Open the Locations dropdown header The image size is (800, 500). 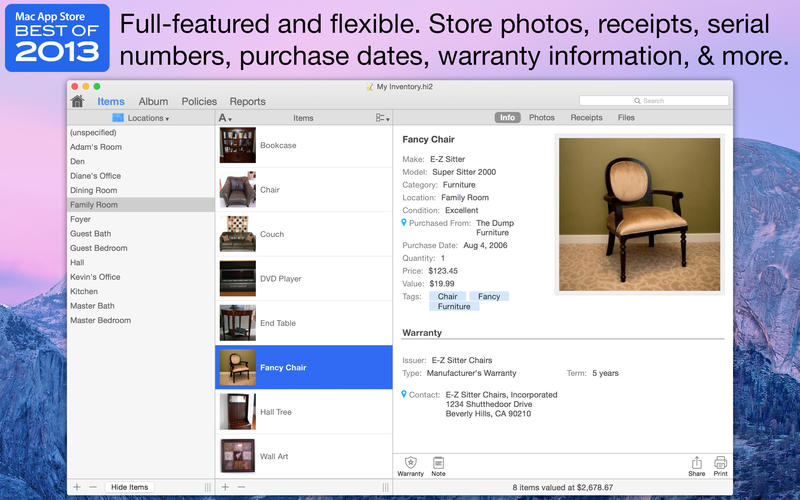coord(141,118)
